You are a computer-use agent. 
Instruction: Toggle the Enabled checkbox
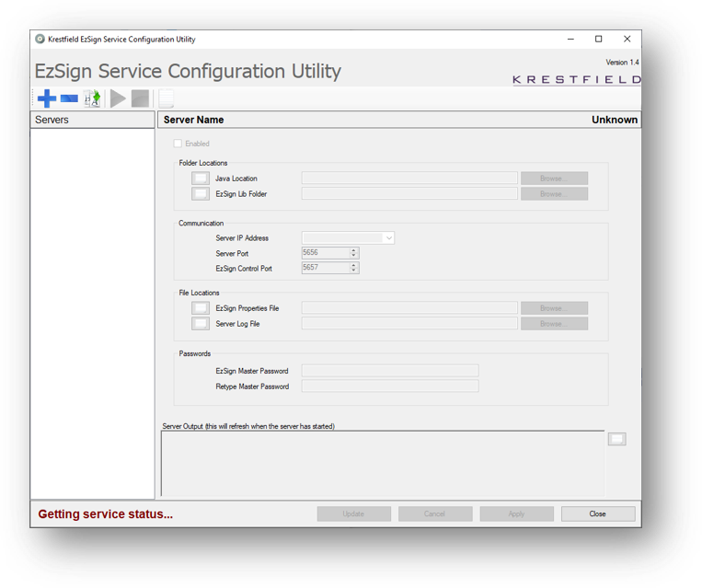[x=178, y=144]
